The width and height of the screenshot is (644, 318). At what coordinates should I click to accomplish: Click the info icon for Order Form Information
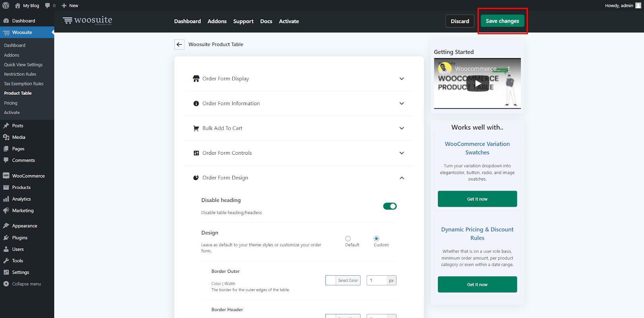click(196, 104)
